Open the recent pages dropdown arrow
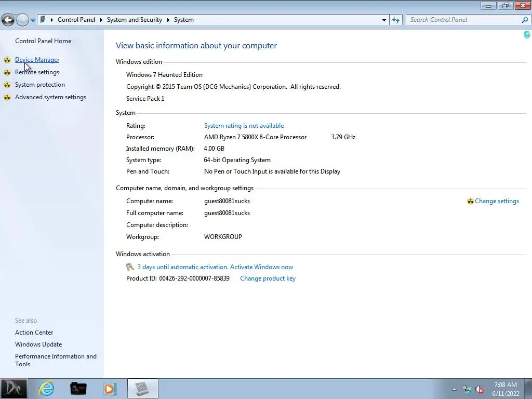This screenshot has width=532, height=399. [x=33, y=20]
